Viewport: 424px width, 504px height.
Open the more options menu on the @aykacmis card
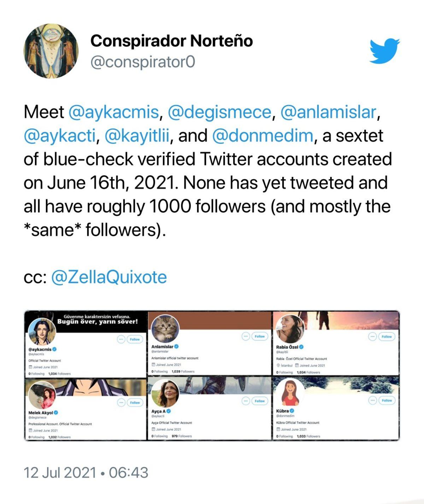coord(121,340)
